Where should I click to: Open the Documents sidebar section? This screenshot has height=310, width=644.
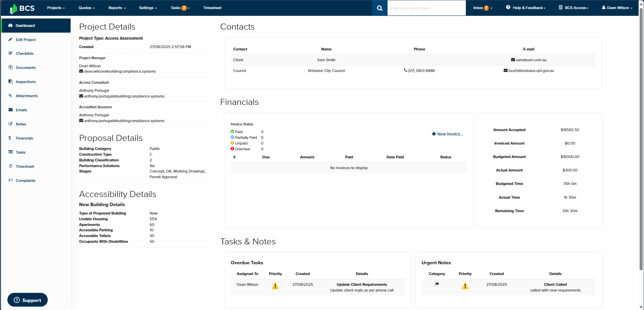(x=26, y=68)
